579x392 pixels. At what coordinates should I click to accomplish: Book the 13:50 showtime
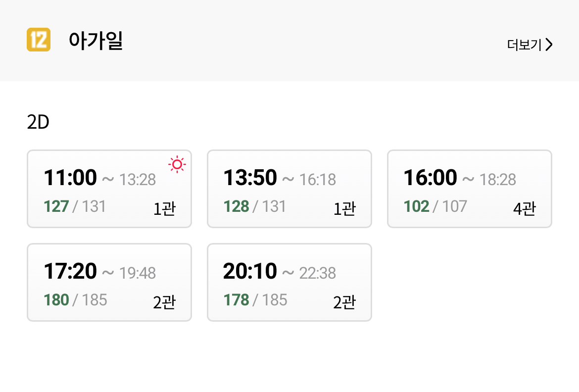click(x=250, y=178)
